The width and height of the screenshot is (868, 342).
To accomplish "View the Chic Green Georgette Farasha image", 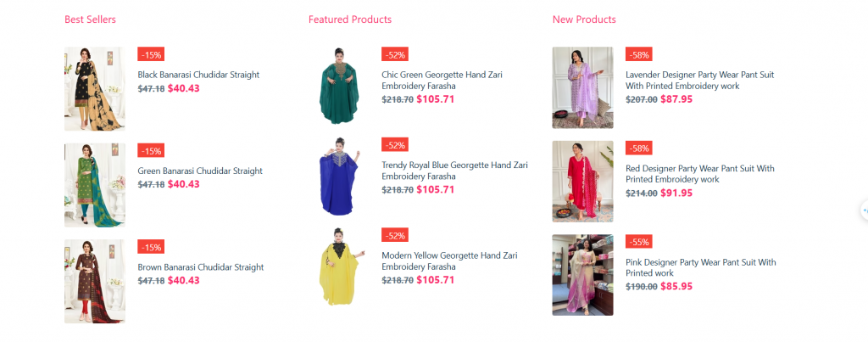I will click(x=339, y=86).
